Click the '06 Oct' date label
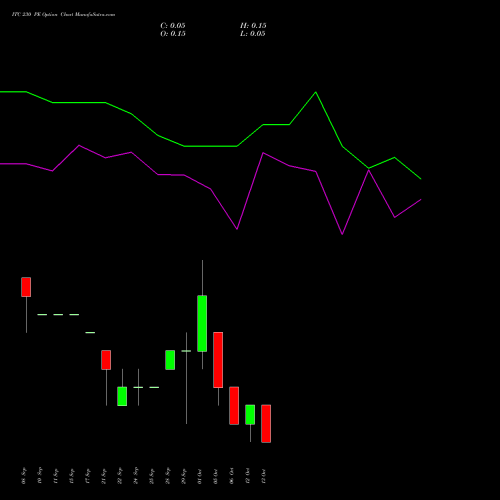Screen dimensions: 500x500 point(232,476)
